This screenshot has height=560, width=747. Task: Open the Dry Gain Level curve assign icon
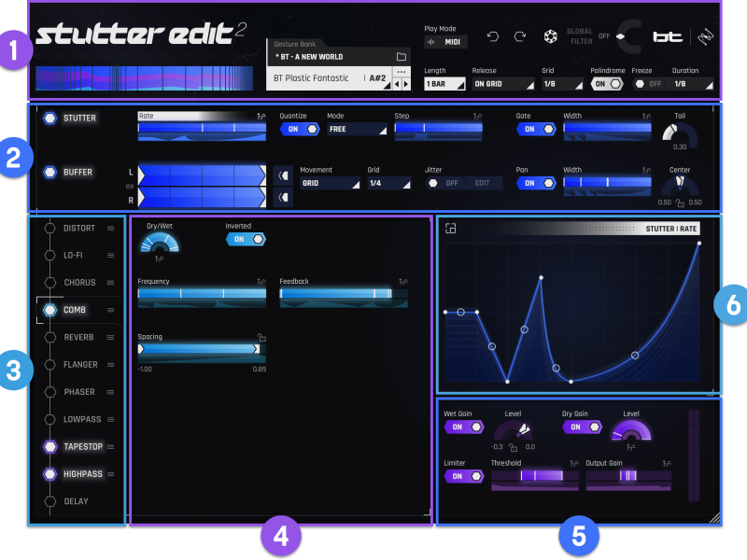pos(631,447)
